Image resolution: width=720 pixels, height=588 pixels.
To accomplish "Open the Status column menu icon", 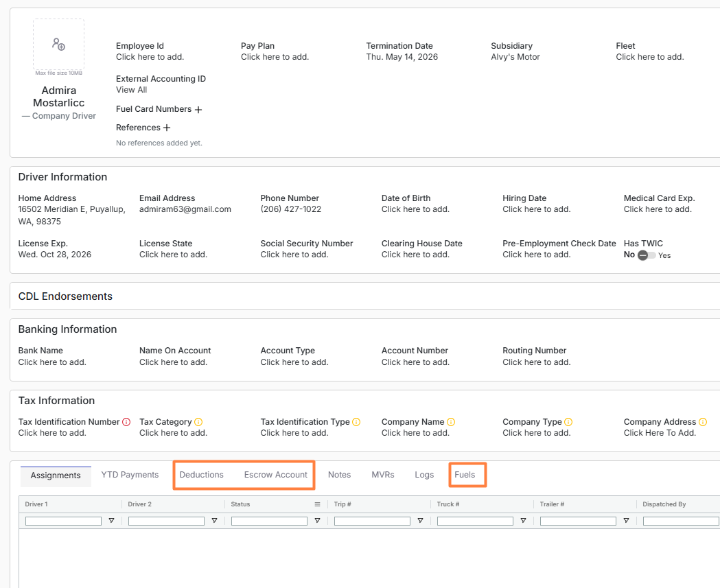I will (x=317, y=504).
